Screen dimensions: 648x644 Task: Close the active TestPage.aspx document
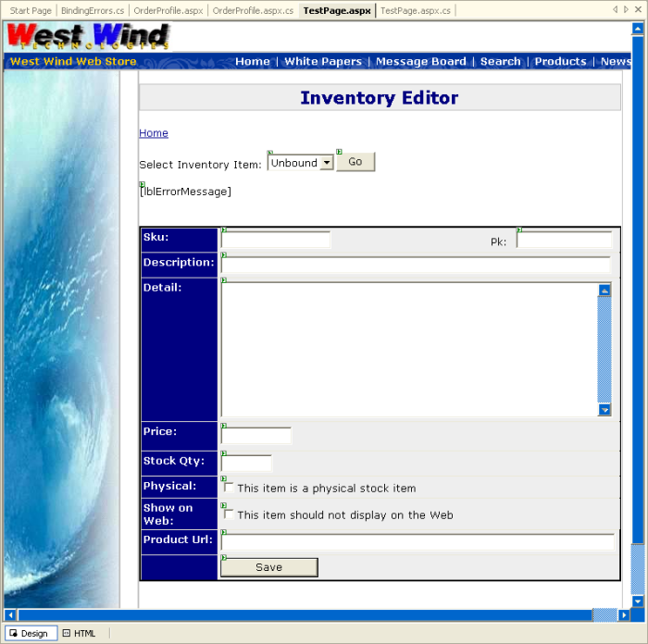638,9
